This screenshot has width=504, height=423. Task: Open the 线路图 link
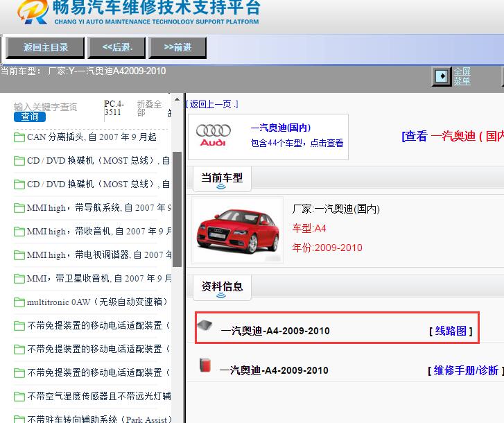tap(451, 331)
